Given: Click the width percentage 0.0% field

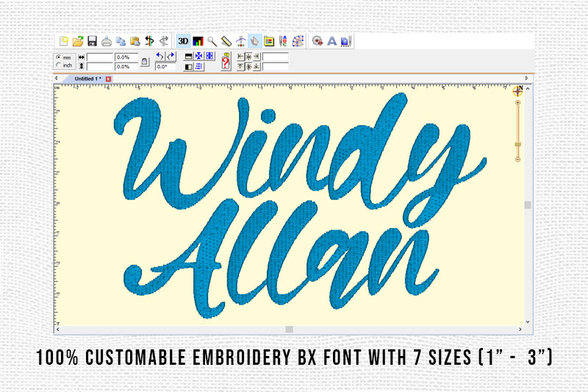Looking at the screenshot, I should point(126,57).
